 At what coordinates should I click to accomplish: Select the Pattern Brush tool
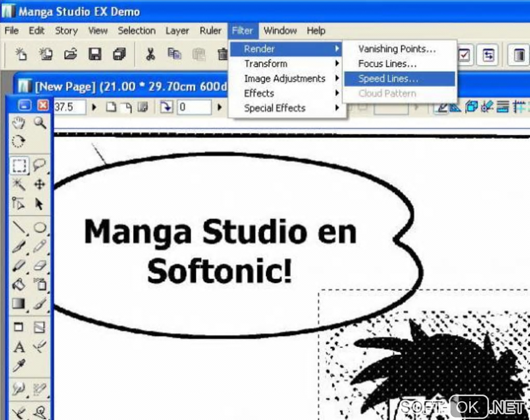[x=40, y=304]
